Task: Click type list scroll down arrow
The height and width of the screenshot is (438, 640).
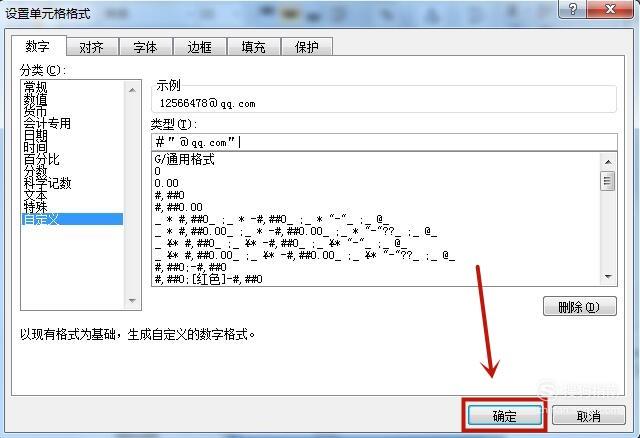Action: (608, 277)
